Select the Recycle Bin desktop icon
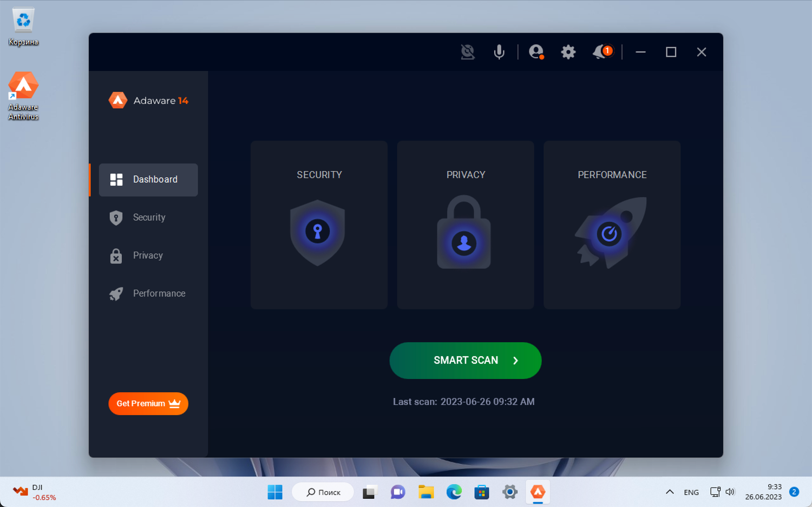The width and height of the screenshot is (812, 507). pos(23,27)
